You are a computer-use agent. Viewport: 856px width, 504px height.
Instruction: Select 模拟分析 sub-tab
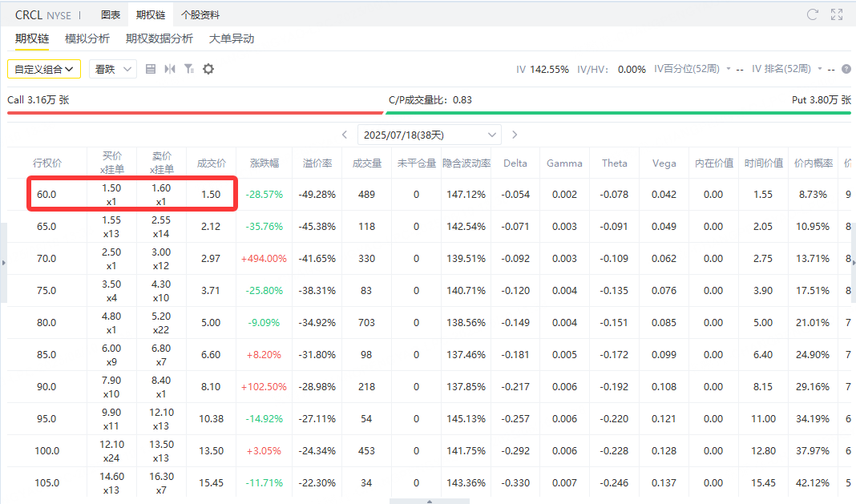point(87,38)
